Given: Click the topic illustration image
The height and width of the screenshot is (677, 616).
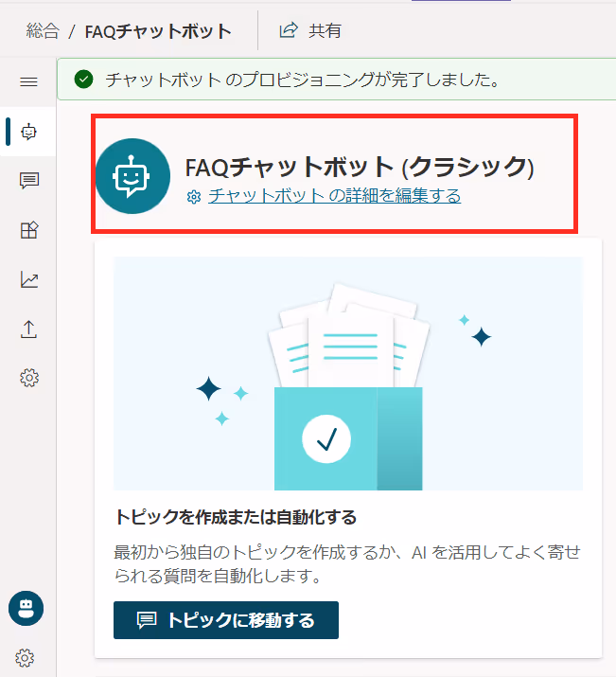Looking at the screenshot, I should (348, 373).
